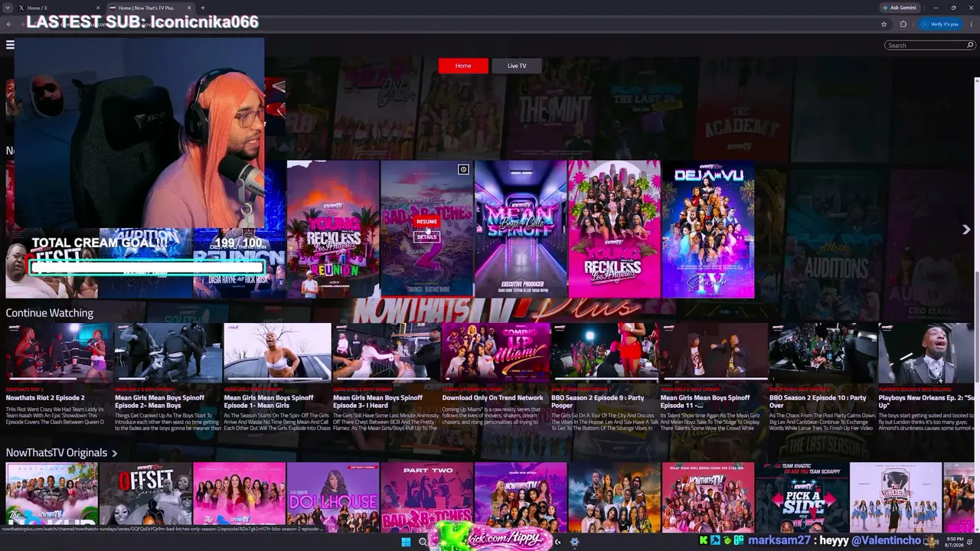Click title 'BBO Season 2 Episode 10 : Party Over'
Image resolution: width=980 pixels, height=551 pixels.
[x=818, y=402]
